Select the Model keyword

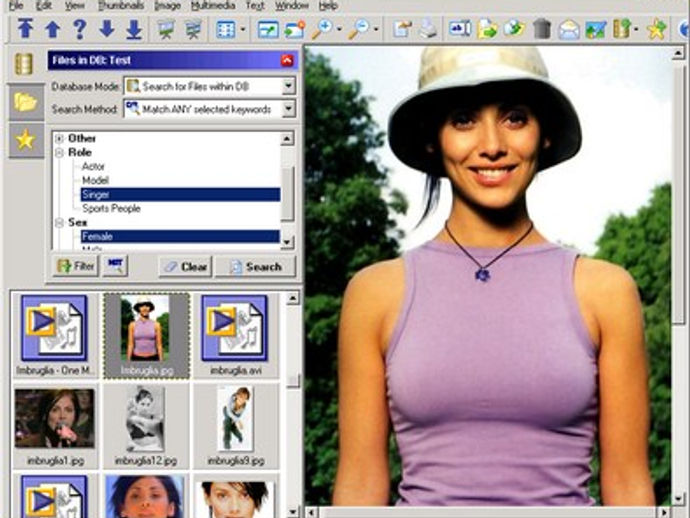click(x=95, y=180)
